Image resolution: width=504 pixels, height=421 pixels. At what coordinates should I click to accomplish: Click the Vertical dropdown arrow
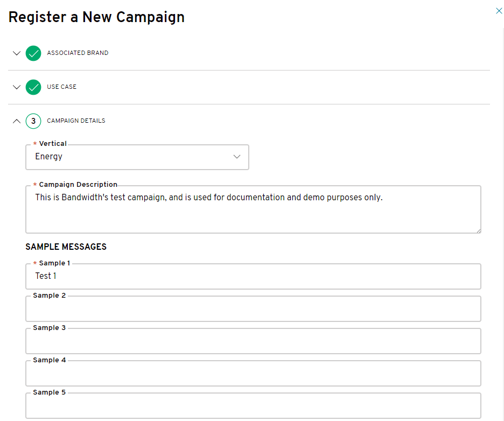coord(237,157)
